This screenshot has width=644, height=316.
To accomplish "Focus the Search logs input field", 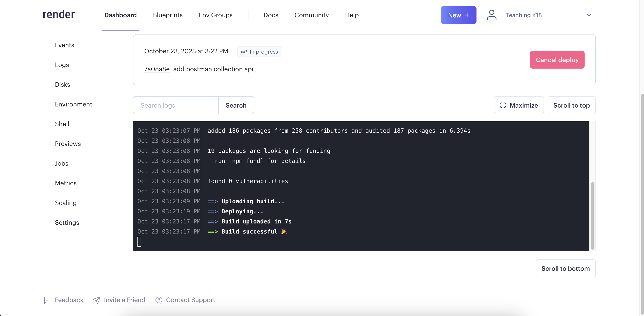I will [176, 105].
